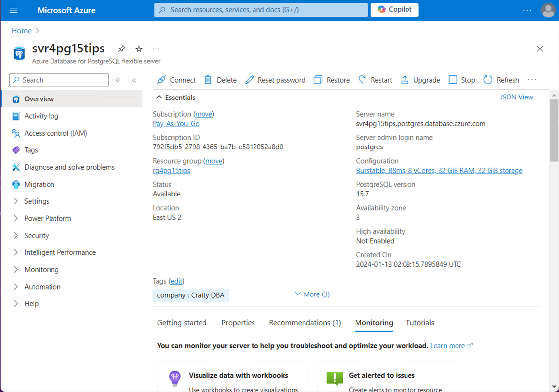
Task: Close the svr4pg15tips resource blade
Action: pyautogui.click(x=540, y=49)
